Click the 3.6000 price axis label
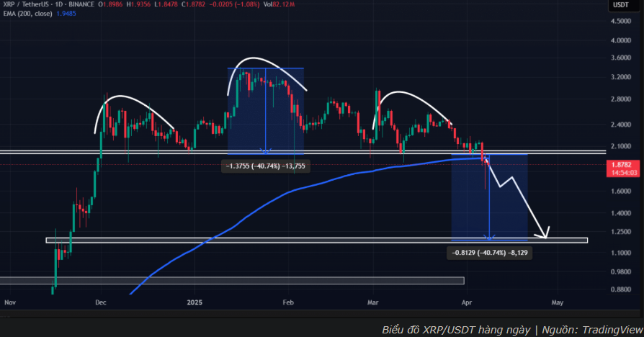Viewport: 644px width, 337px height. coord(621,58)
